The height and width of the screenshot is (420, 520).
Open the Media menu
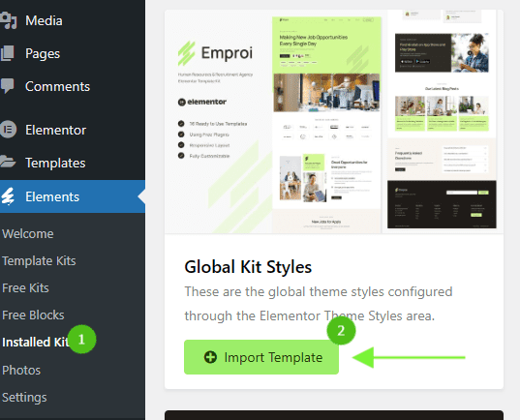pos(44,20)
